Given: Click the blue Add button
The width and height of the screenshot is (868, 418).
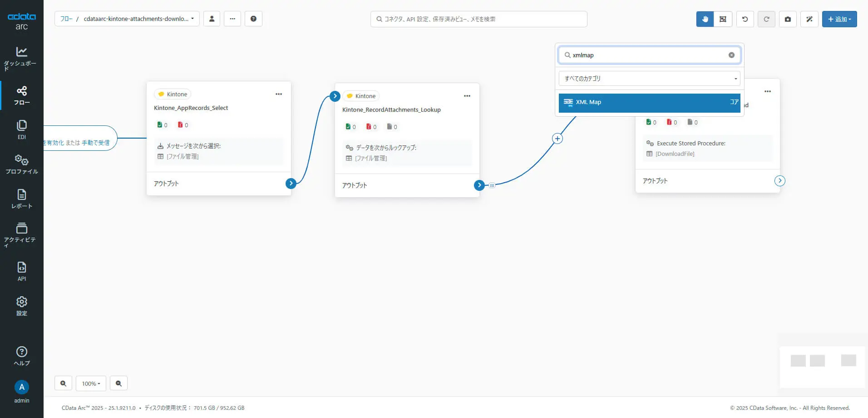Looking at the screenshot, I should pos(839,19).
